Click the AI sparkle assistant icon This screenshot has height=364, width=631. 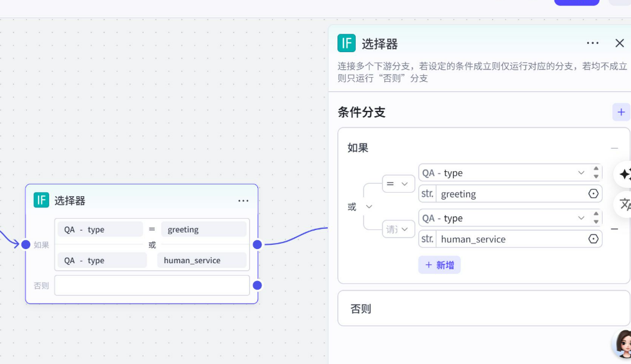tap(624, 174)
